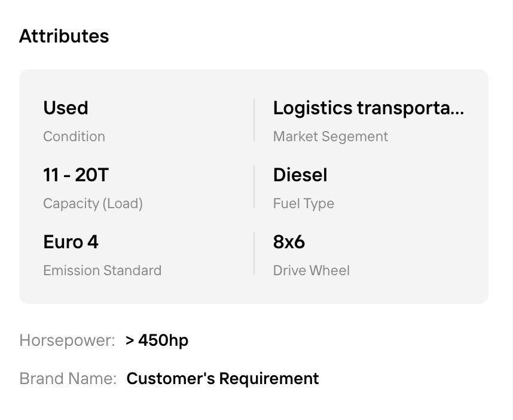The width and height of the screenshot is (513, 420).
Task: Click the divider left of '8x6'
Action: click(254, 254)
